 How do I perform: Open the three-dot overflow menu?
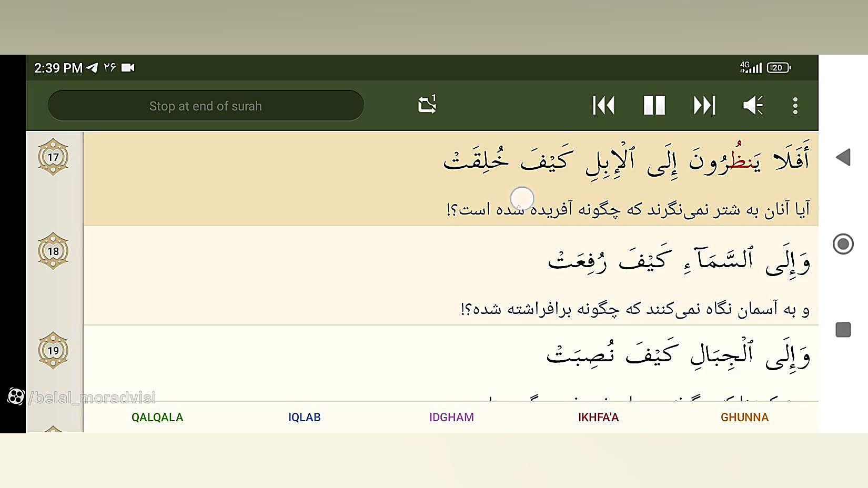click(795, 106)
